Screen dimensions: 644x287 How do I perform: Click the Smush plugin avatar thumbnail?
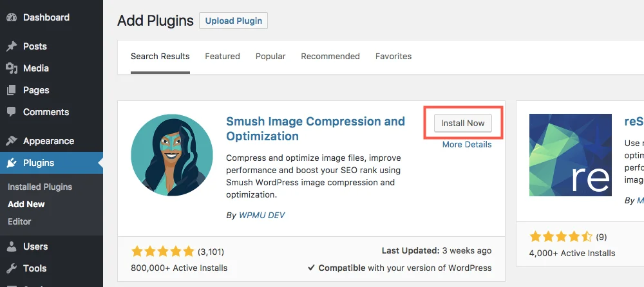pos(172,155)
